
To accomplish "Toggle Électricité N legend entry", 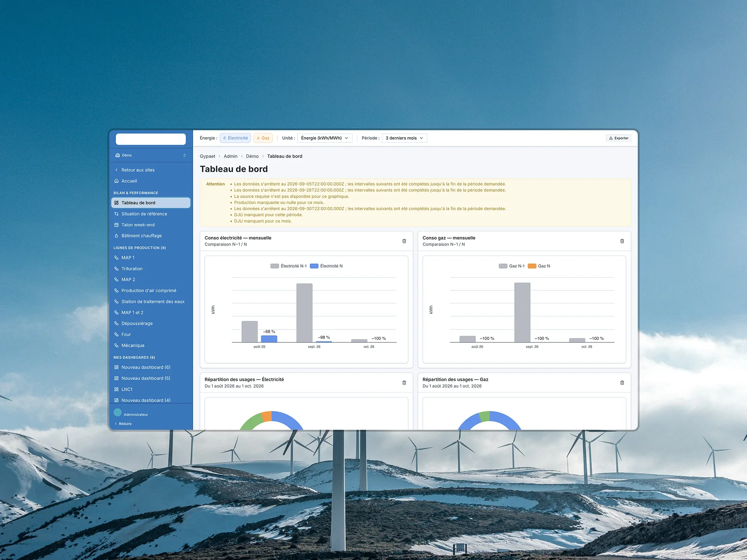I will click(326, 266).
